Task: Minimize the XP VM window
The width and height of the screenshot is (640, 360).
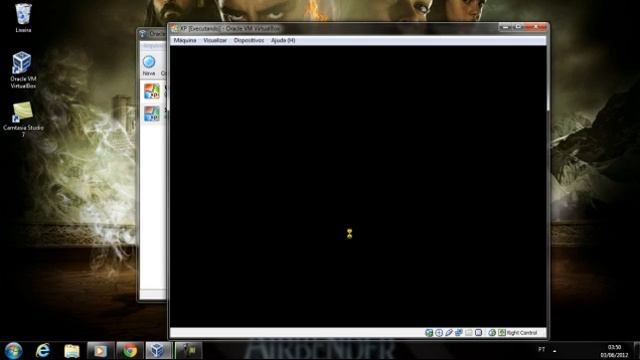Action: (x=506, y=27)
